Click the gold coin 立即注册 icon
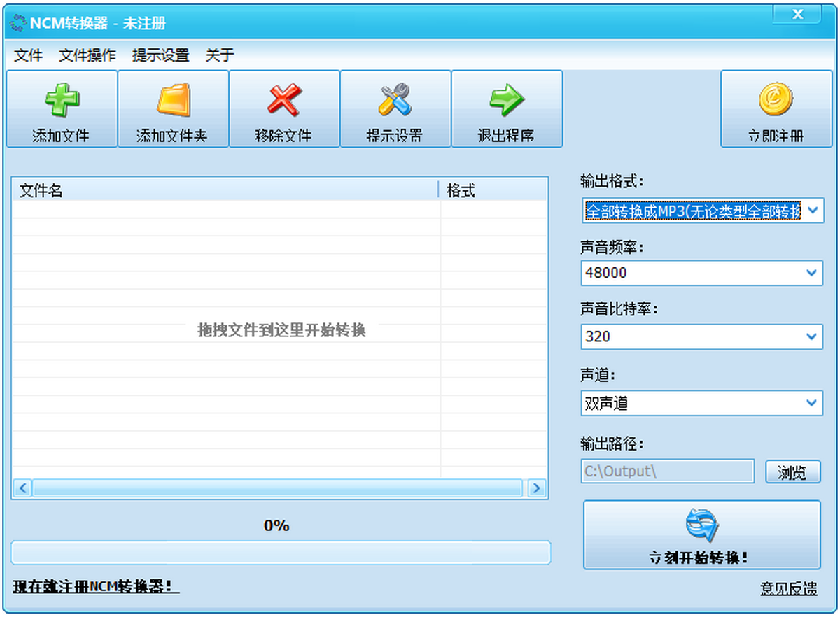 (x=776, y=100)
